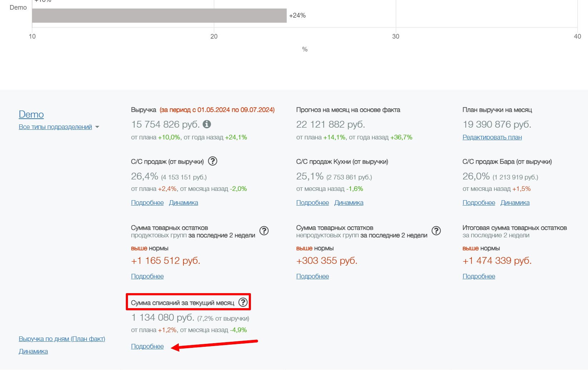Open help icon for С/С продаж (от выручки)
The image size is (588, 370).
click(212, 161)
